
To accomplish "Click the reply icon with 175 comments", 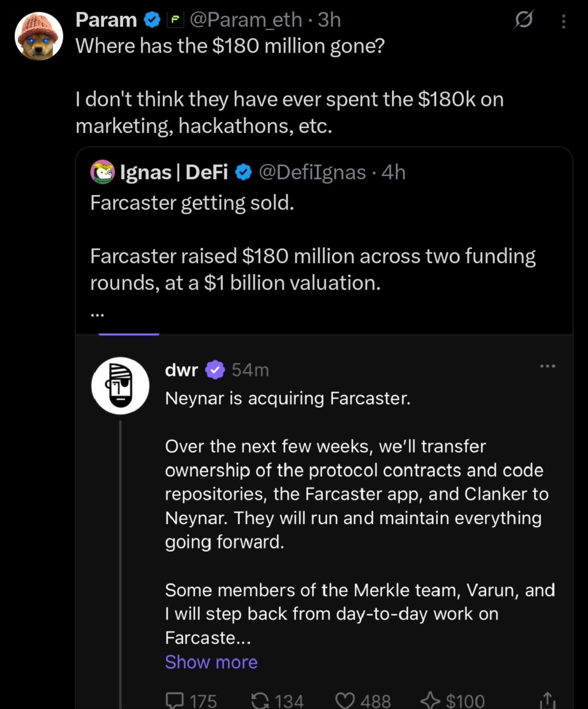I will point(175,700).
